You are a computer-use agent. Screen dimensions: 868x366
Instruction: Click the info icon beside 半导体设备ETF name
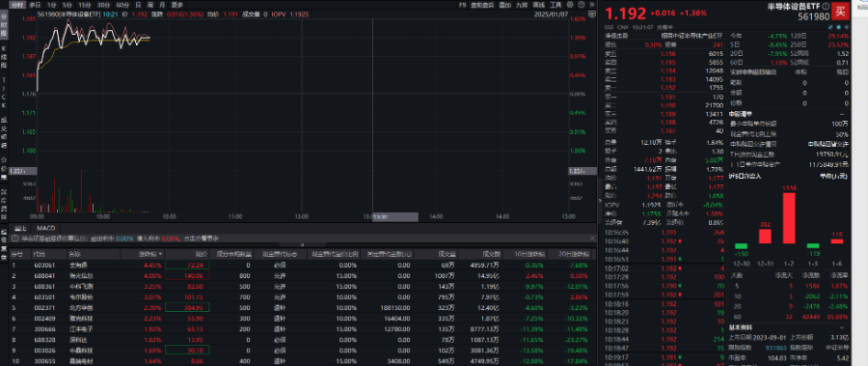click(x=826, y=6)
